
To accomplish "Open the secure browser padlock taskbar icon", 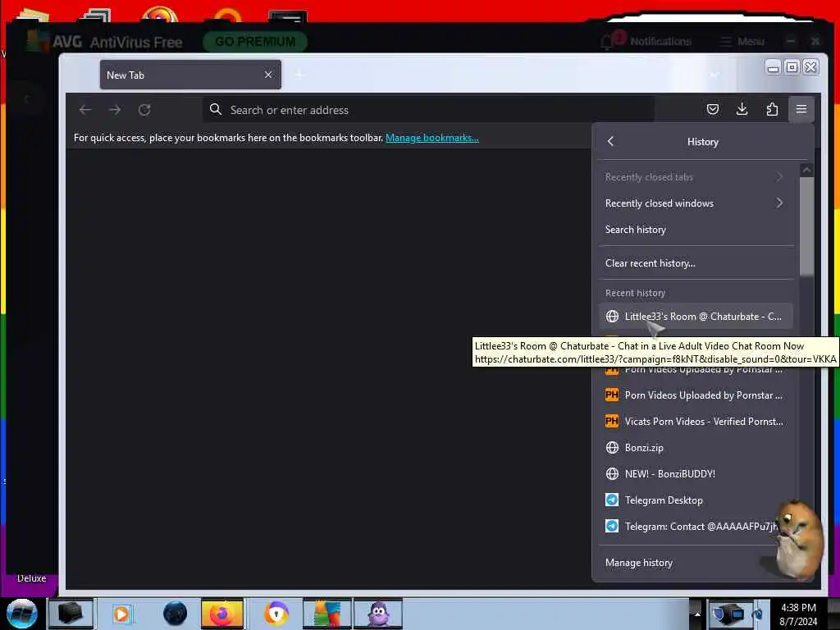I will click(276, 614).
